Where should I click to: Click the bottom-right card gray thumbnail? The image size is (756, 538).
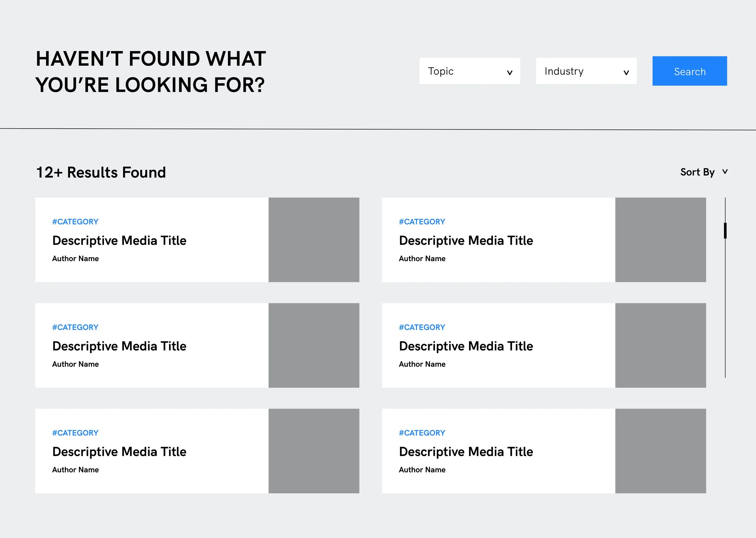[x=660, y=451]
